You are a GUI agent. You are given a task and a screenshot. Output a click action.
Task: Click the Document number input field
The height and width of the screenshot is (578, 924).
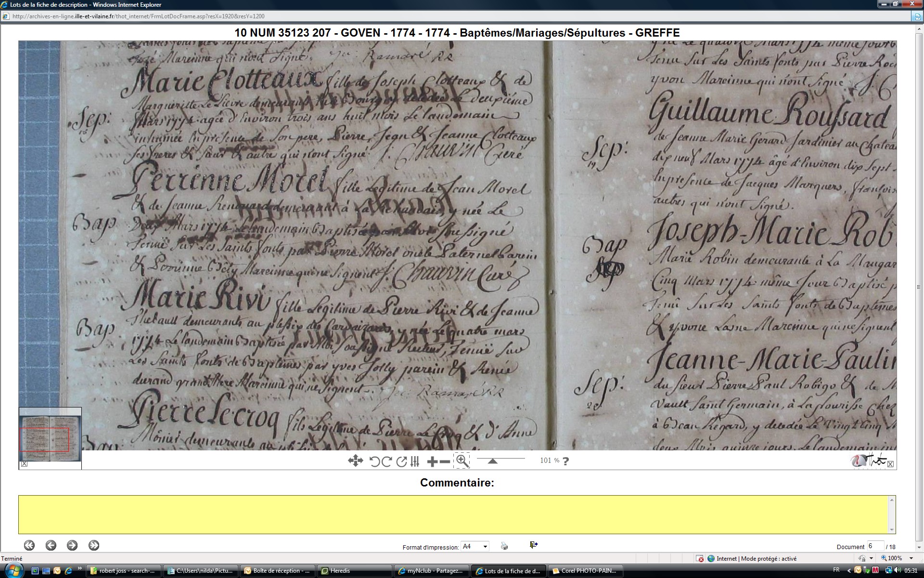(875, 546)
